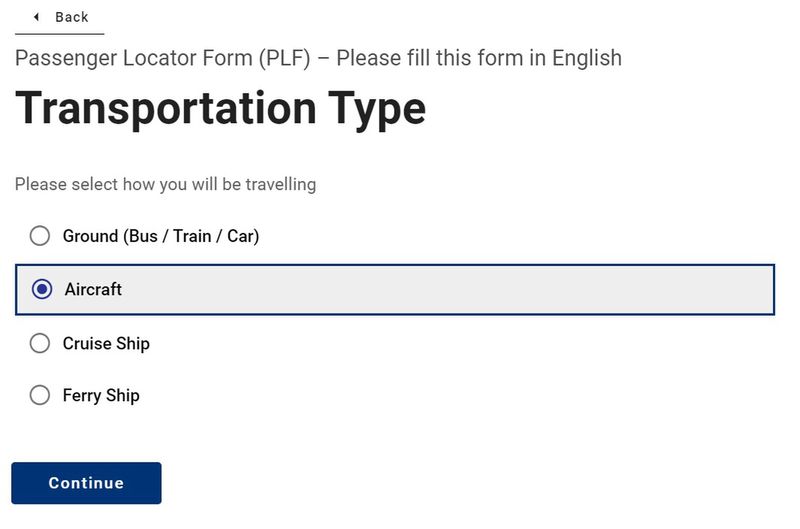The height and width of the screenshot is (529, 800).
Task: Click the "Cruise Ship" label text
Action: (106, 343)
